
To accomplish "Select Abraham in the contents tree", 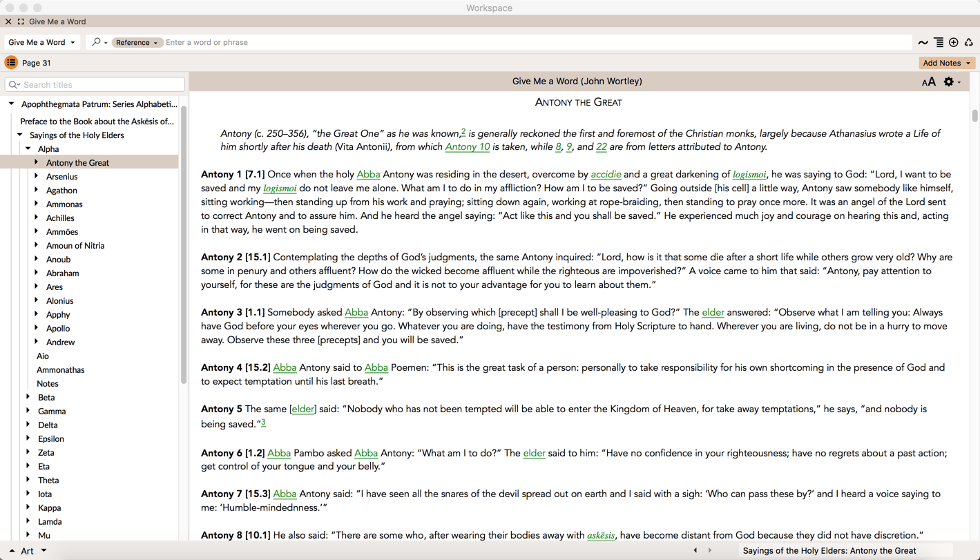I will tap(62, 273).
